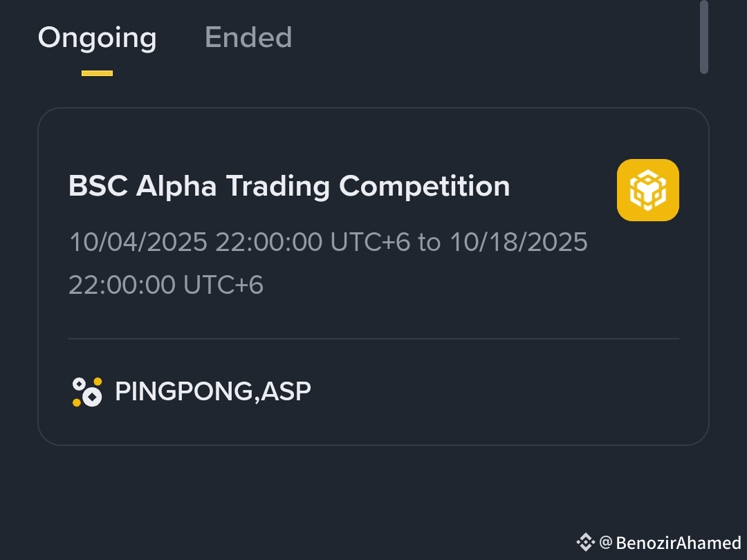Click the yellow underline beneath Ongoing
The image size is (747, 560).
tap(97, 73)
